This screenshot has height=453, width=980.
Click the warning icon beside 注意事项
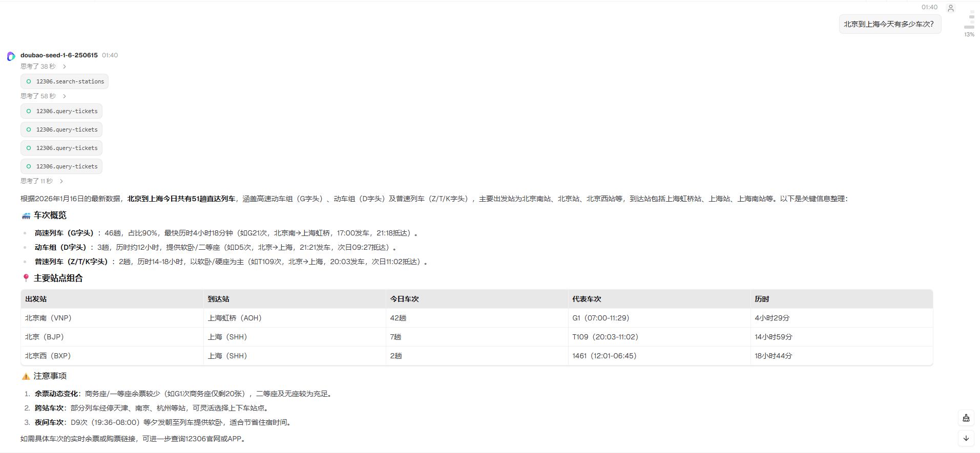pyautogui.click(x=26, y=376)
